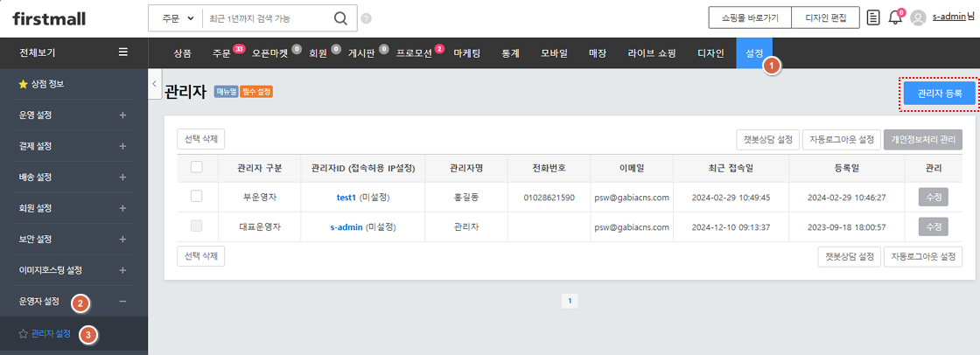980x355 pixels.
Task: Click the bottom 선택 삭제 button
Action: (x=200, y=256)
